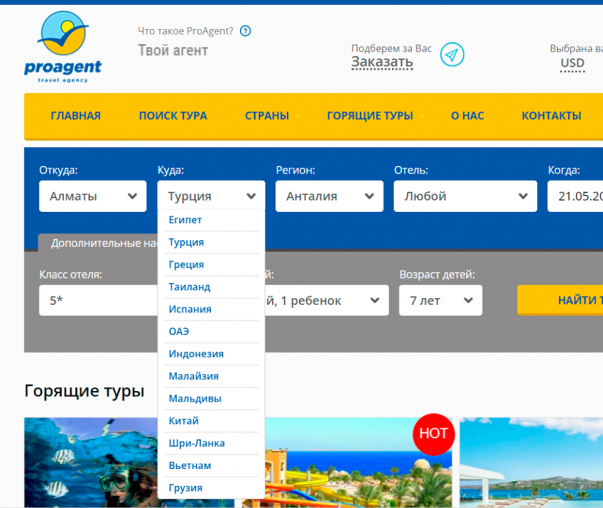603x508 pixels.
Task: Select Китай from the country list
Action: coord(211,421)
